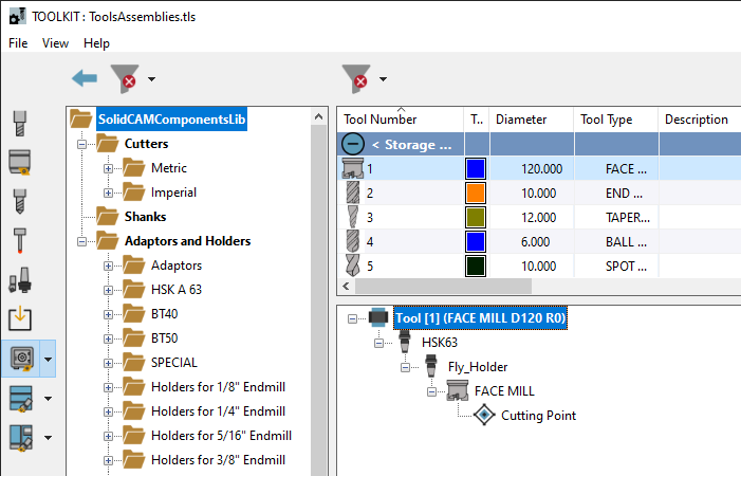Image resolution: width=741 pixels, height=477 pixels.
Task: Collapse the Adaptors and Holders folder
Action: pos(82,242)
